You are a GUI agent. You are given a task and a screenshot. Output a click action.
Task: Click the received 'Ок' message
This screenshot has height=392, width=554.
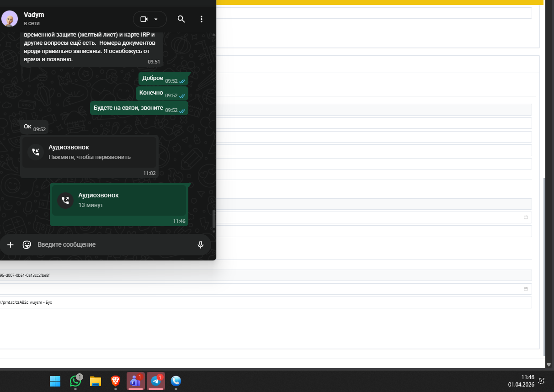[34, 127]
